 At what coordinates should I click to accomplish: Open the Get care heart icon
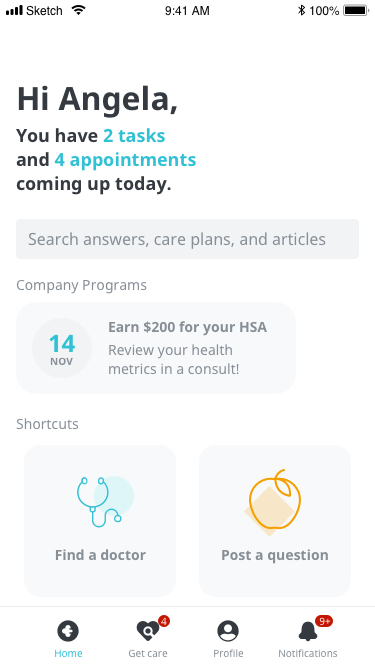147,631
